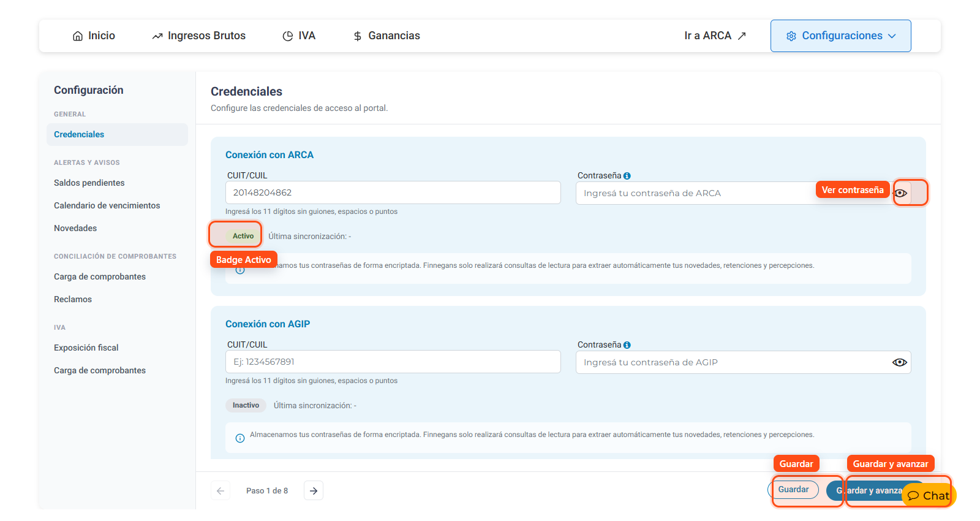The image size is (980, 521).
Task: Follow the Ir a ARCA external link
Action: [715, 36]
